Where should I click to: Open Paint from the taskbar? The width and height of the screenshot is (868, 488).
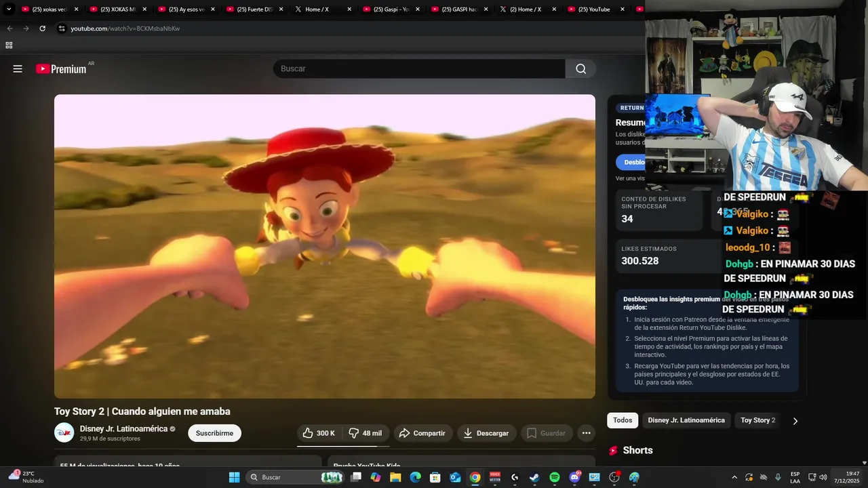(x=634, y=477)
